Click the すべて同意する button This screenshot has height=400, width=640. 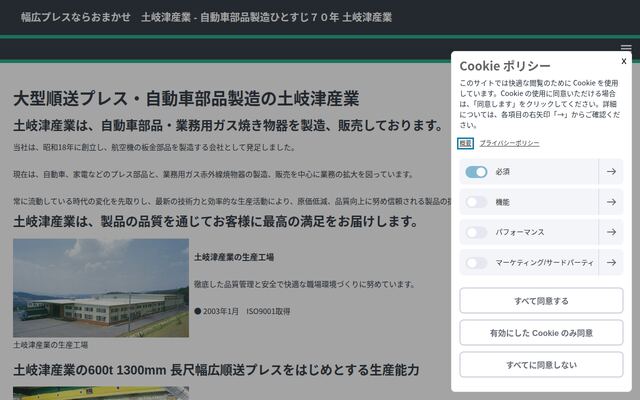(541, 301)
